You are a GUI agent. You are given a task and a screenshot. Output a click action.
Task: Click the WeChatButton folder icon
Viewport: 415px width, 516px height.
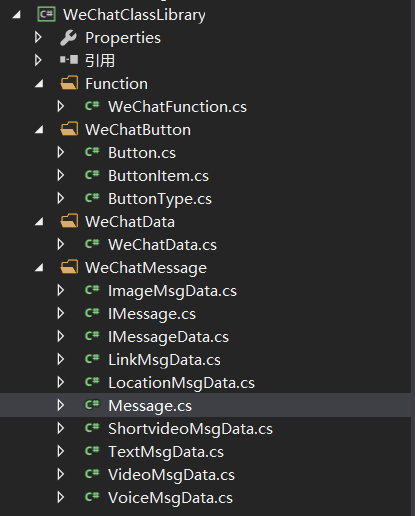[x=69, y=129]
